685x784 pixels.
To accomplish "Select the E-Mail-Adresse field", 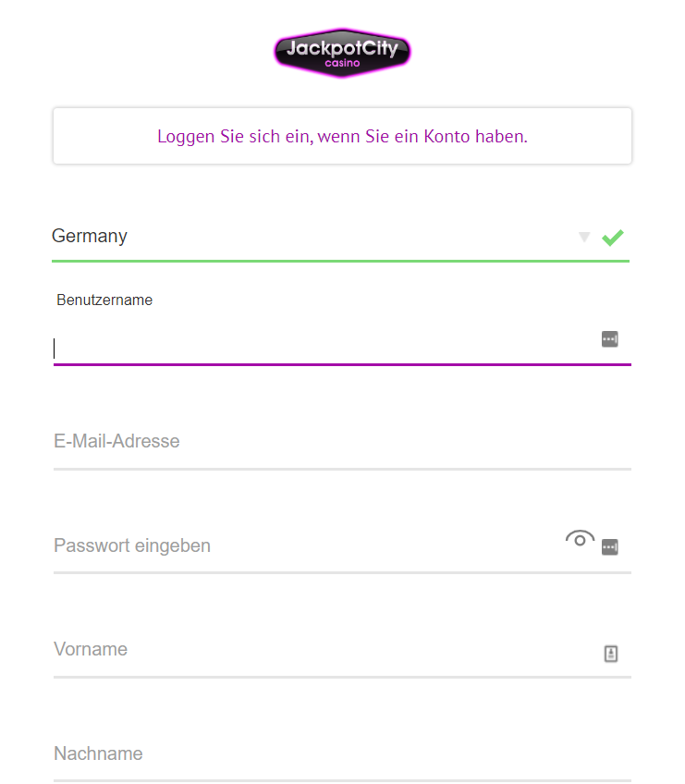I will 342,442.
